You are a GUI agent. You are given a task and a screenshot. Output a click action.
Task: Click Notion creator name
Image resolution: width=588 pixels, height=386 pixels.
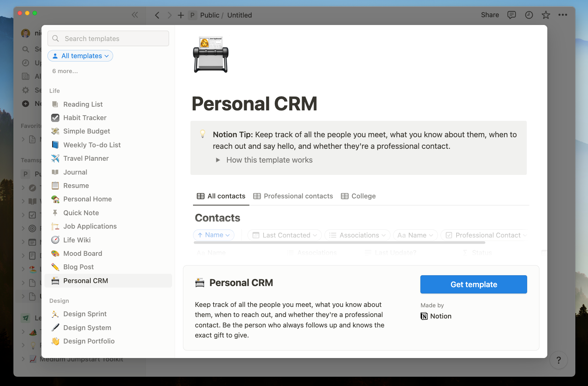(441, 316)
